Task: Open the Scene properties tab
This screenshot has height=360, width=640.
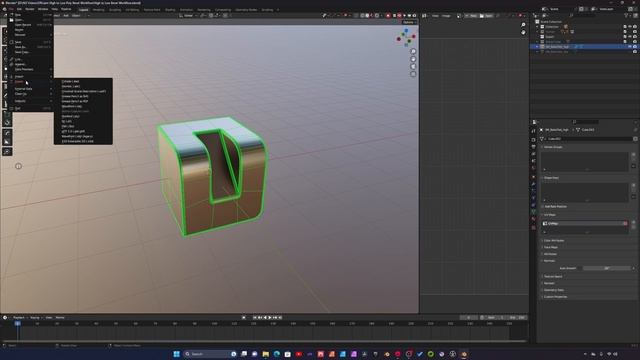Action: tap(533, 161)
